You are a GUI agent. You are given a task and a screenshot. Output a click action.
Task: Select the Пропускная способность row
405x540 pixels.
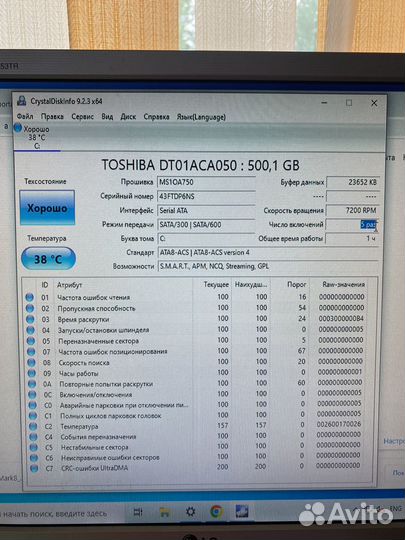[196, 308]
